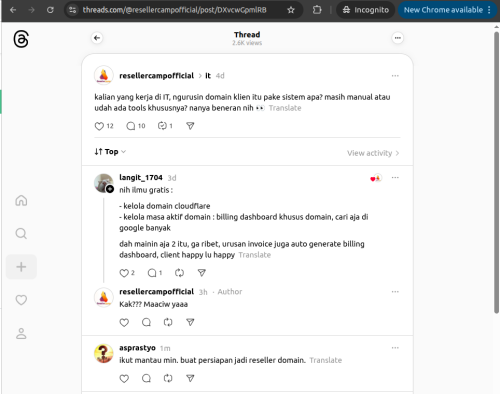Click the page vertical scrollbar
Image resolution: width=500 pixels, height=394 pixels.
pos(496,172)
